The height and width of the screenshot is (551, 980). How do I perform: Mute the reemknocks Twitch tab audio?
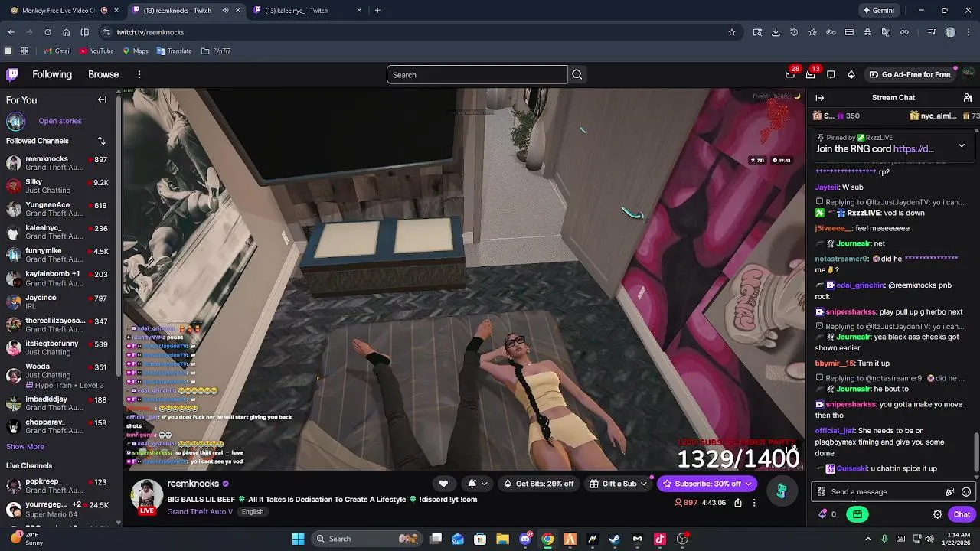[x=225, y=10]
